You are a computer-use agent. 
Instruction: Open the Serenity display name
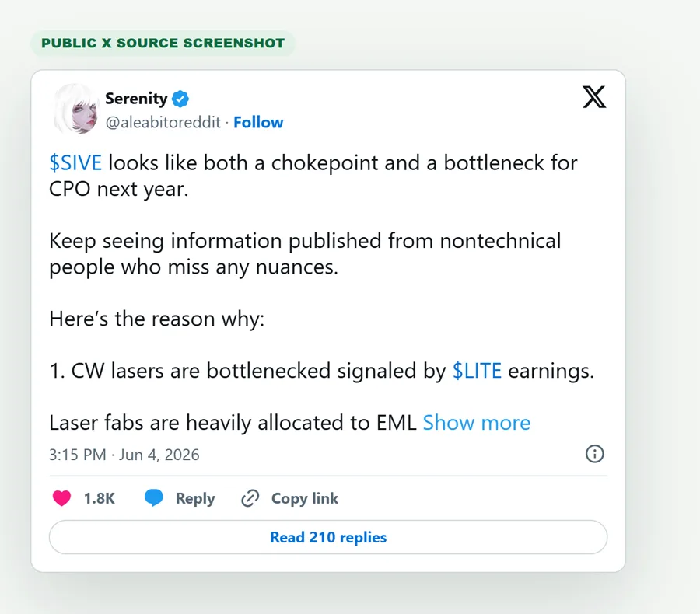(x=136, y=99)
